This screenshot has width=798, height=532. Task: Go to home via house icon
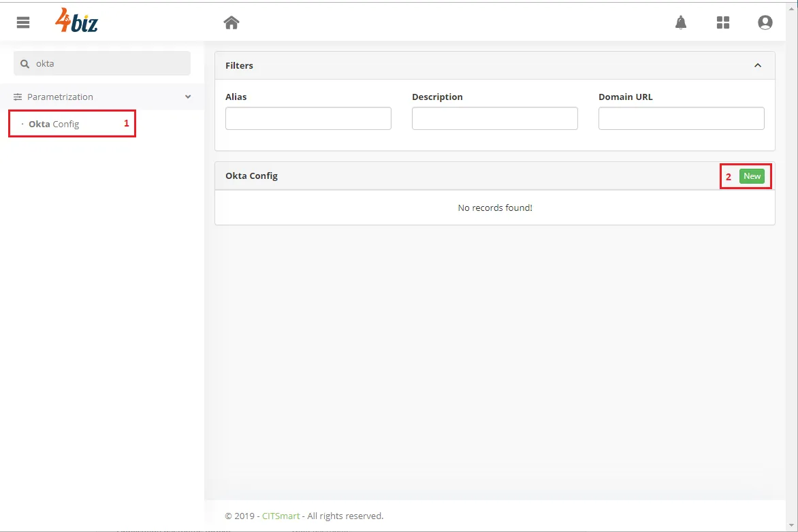[232, 22]
